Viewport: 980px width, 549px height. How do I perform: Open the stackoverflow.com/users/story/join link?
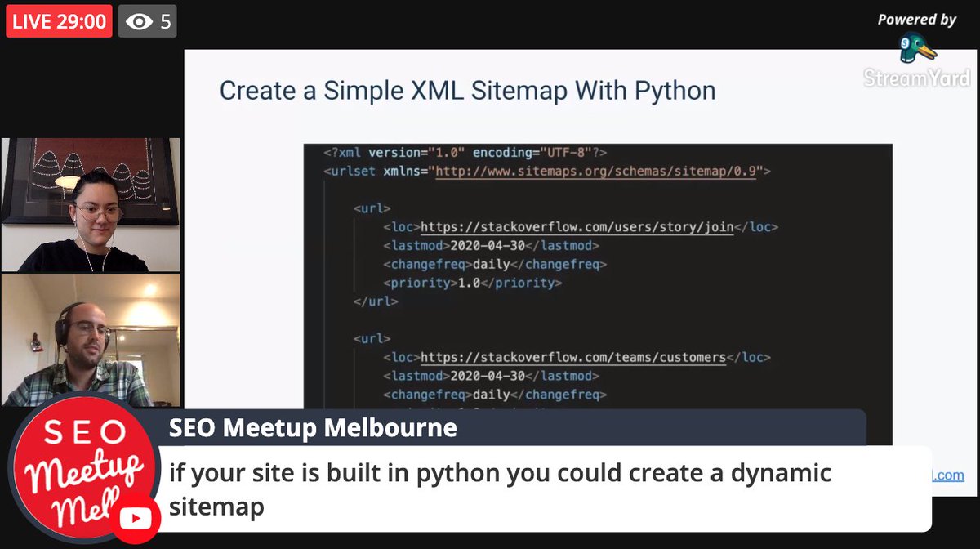tap(577, 226)
